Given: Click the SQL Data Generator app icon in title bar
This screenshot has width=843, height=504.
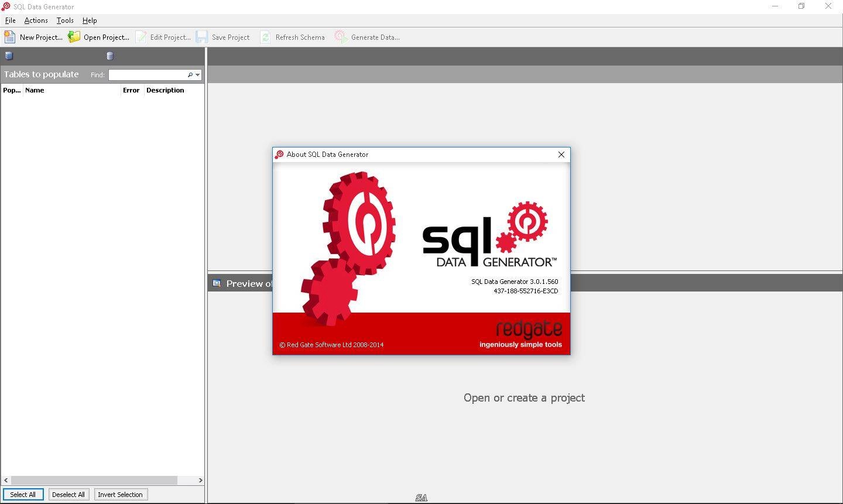Looking at the screenshot, I should pyautogui.click(x=6, y=6).
